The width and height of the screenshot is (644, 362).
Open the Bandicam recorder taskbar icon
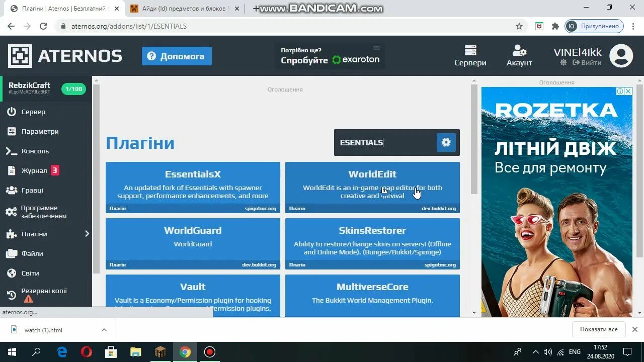click(x=210, y=352)
